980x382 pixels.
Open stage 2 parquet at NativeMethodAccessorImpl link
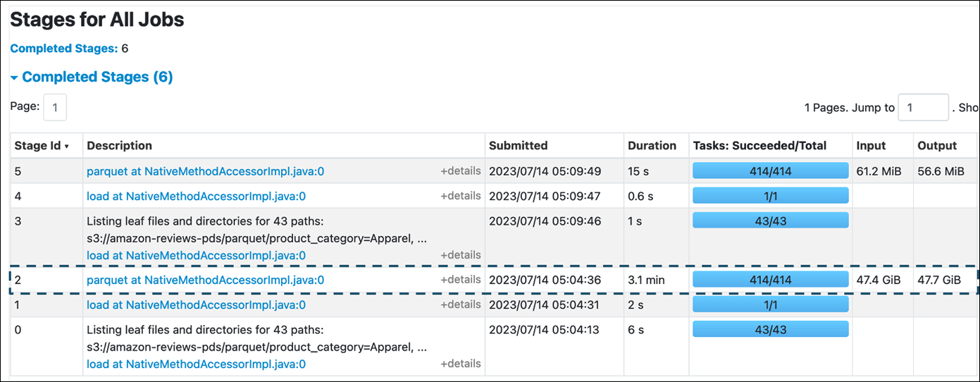(205, 280)
